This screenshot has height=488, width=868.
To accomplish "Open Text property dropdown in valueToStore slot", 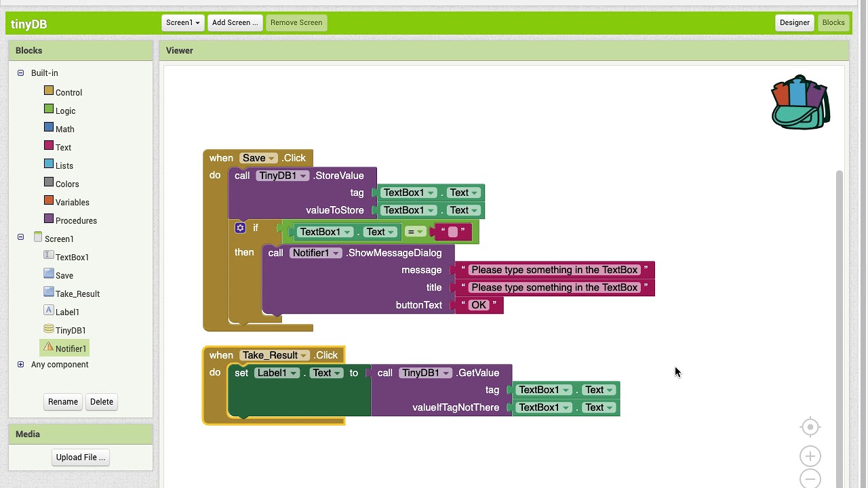I will (x=464, y=210).
